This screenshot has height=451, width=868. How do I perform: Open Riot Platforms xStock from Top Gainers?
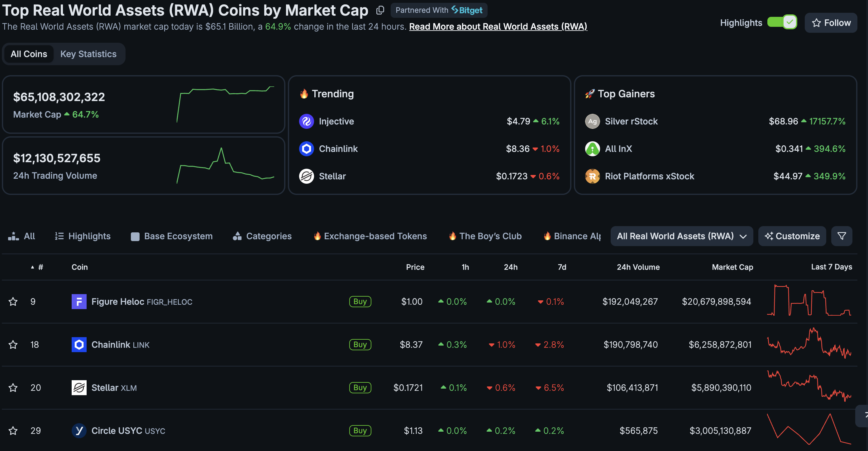pyautogui.click(x=649, y=176)
